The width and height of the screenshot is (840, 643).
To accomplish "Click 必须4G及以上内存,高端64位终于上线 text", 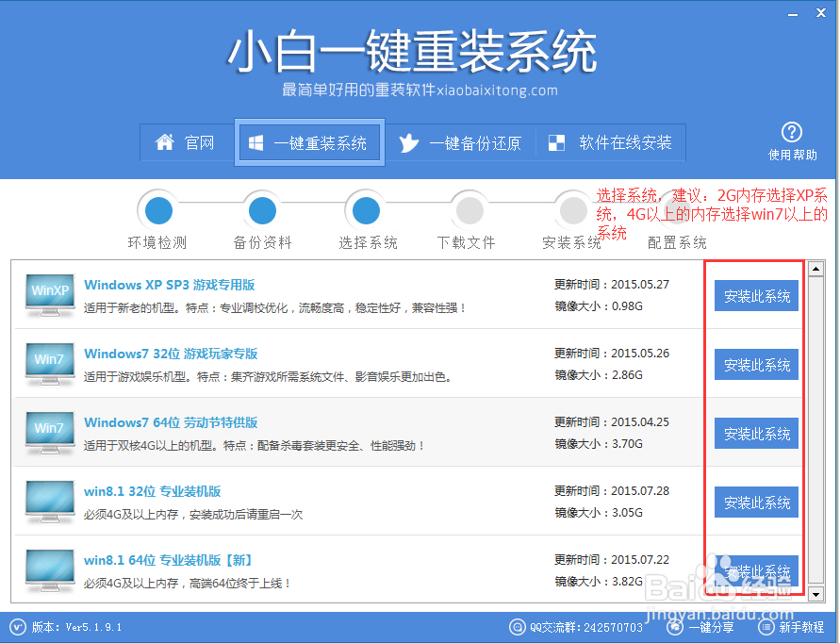I will 187,584.
